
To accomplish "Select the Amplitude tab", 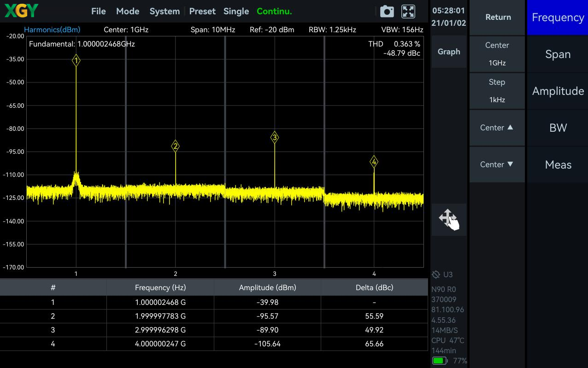I will click(558, 91).
